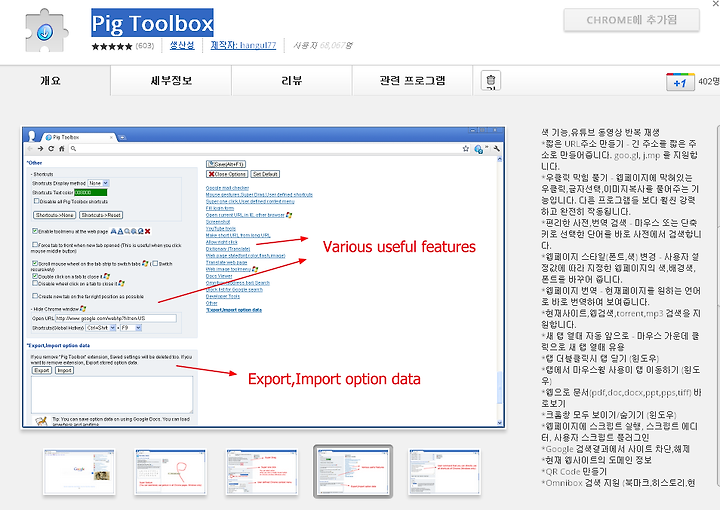Viewport: 720px width, 510px height.
Task: Click the trash can icon beside the tabs
Action: [490, 80]
